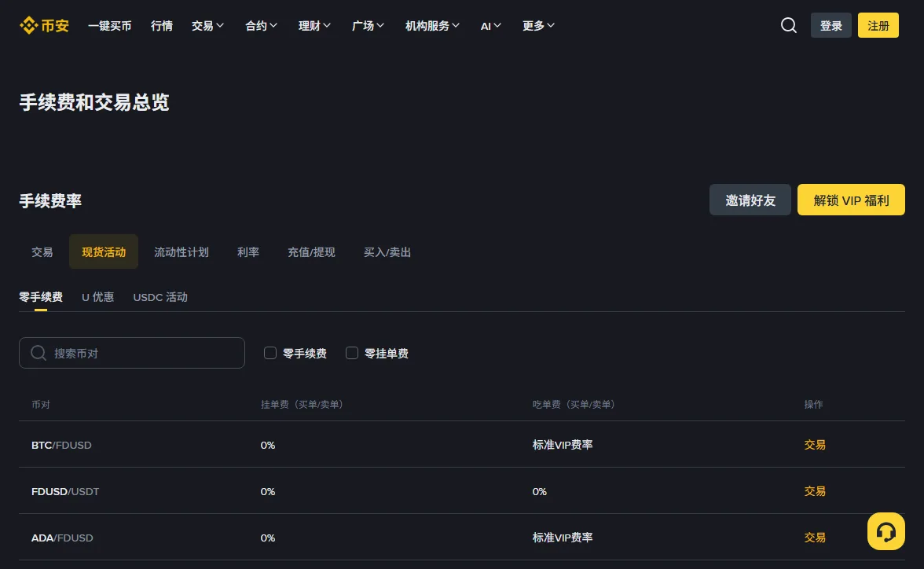Select the 现货活动 tab
The image size is (924, 569).
click(x=104, y=251)
